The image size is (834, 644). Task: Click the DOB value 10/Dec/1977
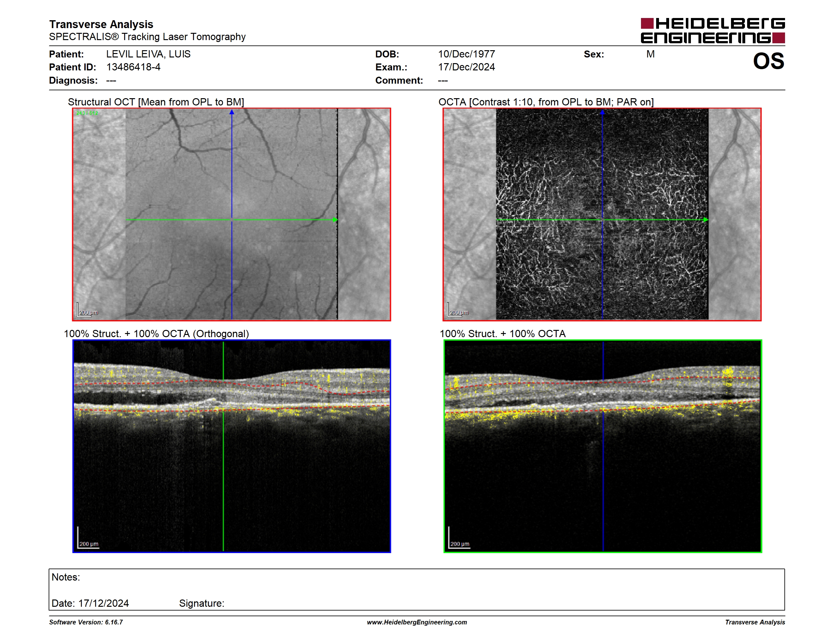(466, 54)
